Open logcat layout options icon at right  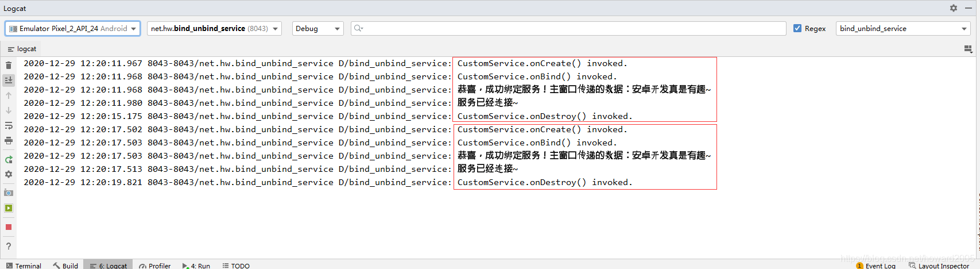tap(969, 49)
